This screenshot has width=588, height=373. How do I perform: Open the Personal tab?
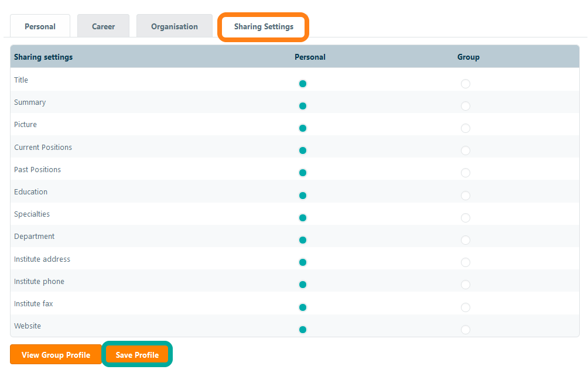40,26
